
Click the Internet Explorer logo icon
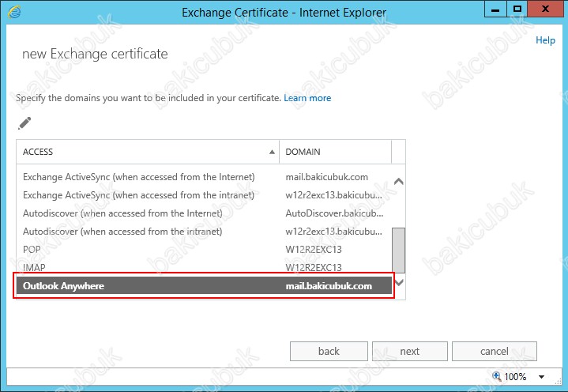point(14,12)
